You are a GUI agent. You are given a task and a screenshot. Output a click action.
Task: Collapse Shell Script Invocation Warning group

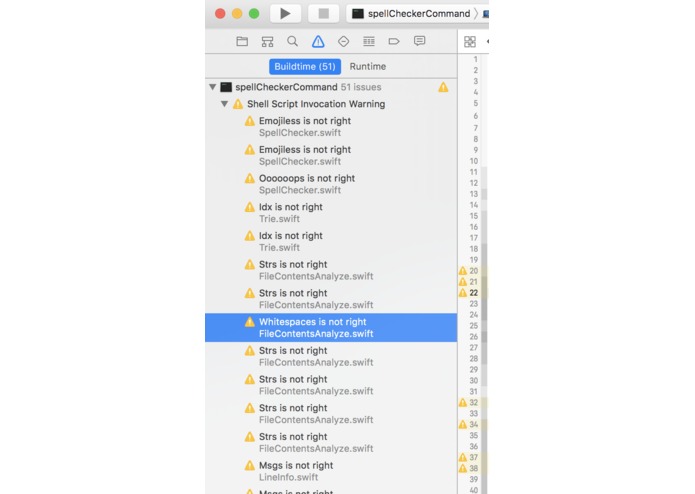tap(225, 104)
